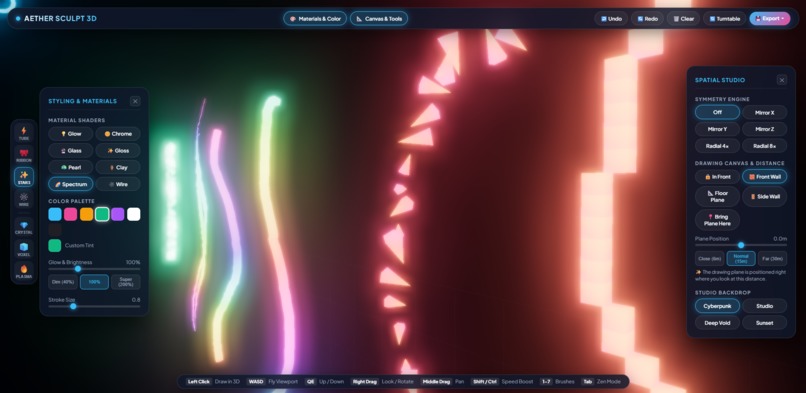
Task: Choose the Wire material shader
Action: pos(118,184)
